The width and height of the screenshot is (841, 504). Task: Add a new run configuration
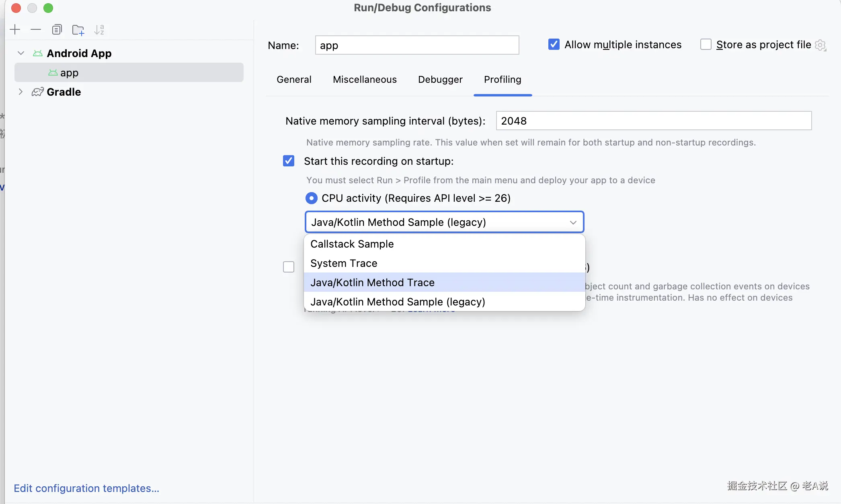tap(15, 29)
